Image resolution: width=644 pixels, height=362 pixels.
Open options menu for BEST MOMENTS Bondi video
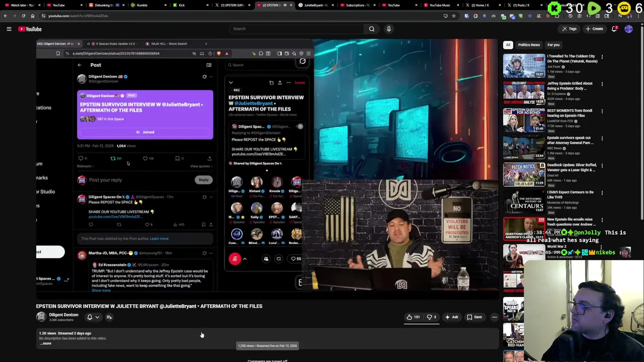click(602, 111)
